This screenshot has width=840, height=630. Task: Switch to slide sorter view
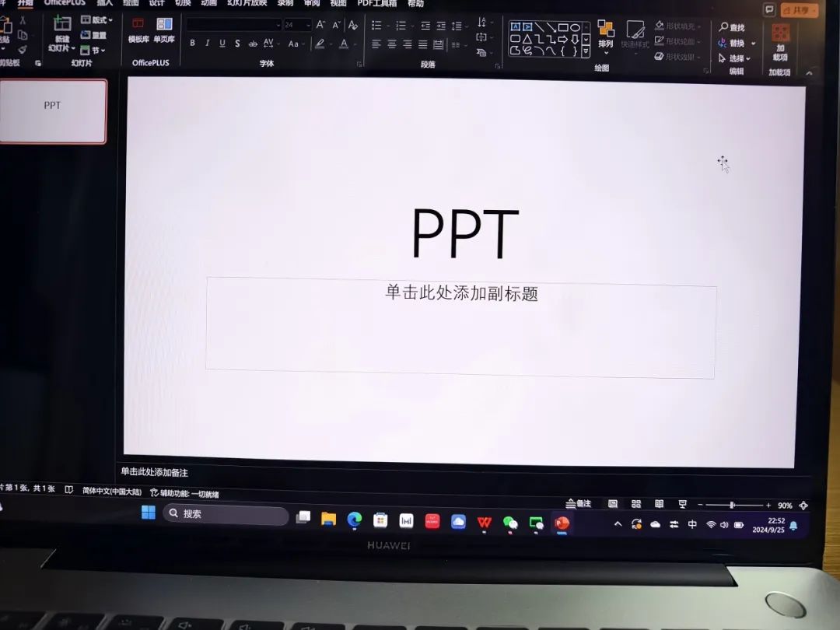tap(636, 504)
